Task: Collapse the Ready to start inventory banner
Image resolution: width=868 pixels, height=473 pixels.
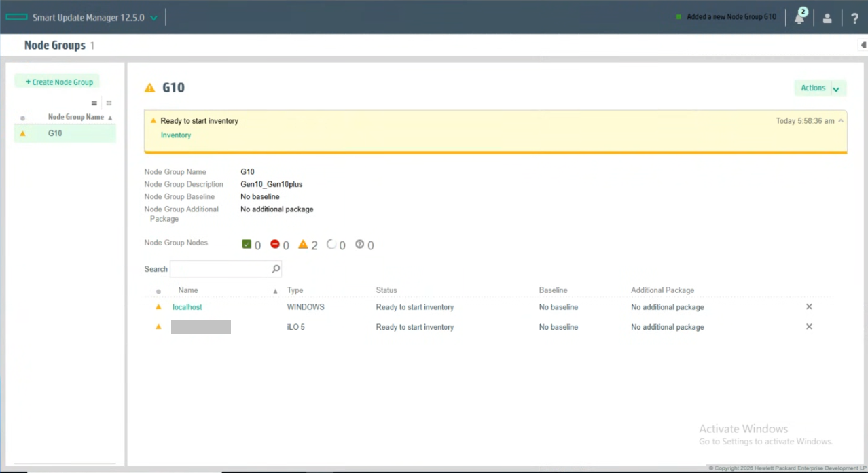Action: (841, 121)
